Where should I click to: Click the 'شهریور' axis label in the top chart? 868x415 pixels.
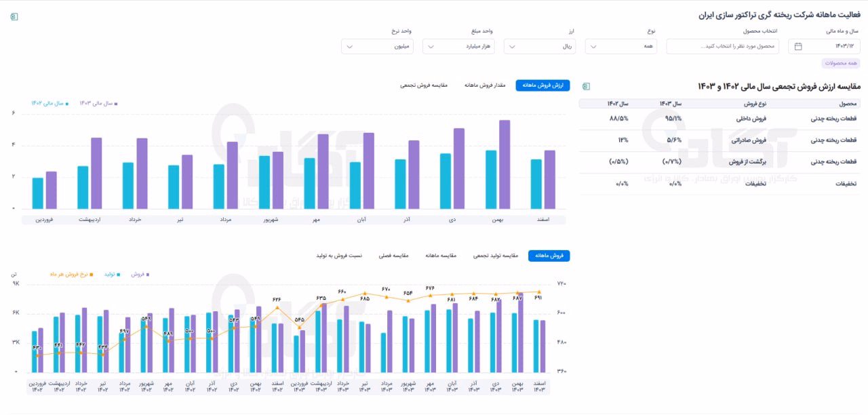271,220
